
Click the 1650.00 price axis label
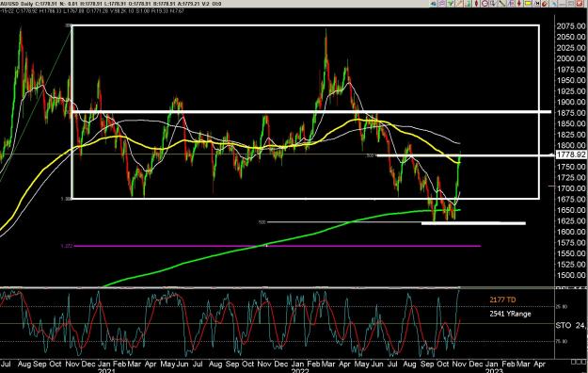click(x=571, y=210)
